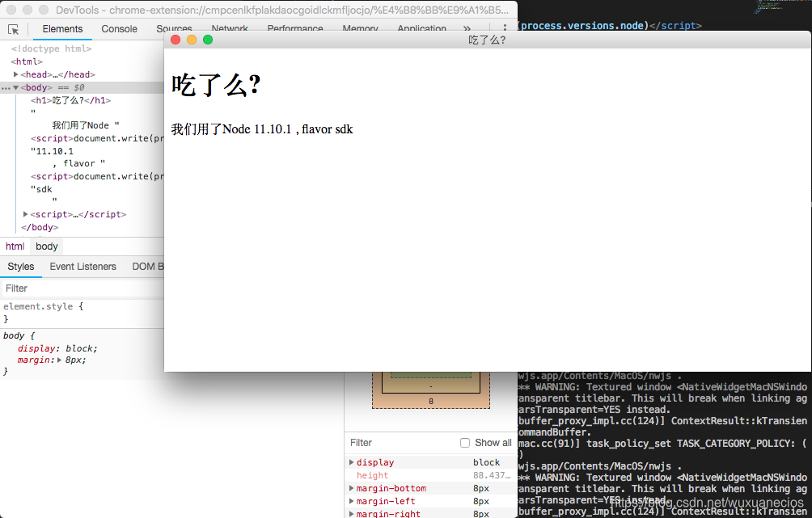Close the 吃了么? app window
This screenshot has width=812, height=518.
pyautogui.click(x=176, y=40)
